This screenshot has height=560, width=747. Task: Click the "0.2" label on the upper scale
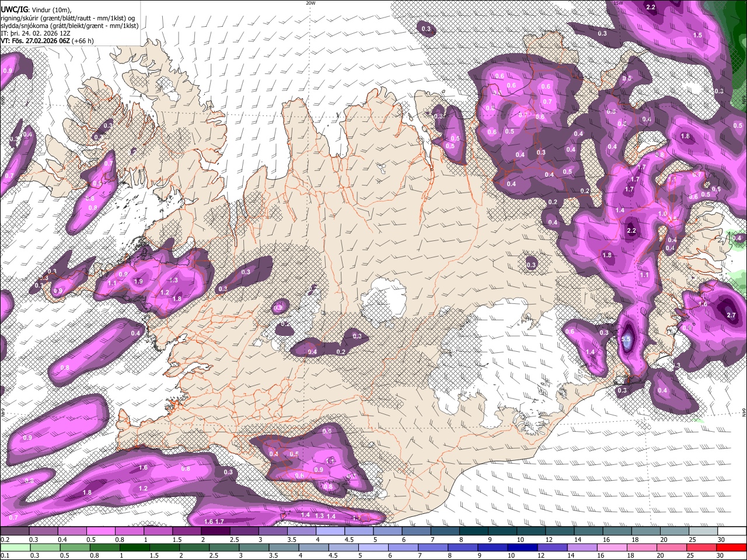click(5, 540)
